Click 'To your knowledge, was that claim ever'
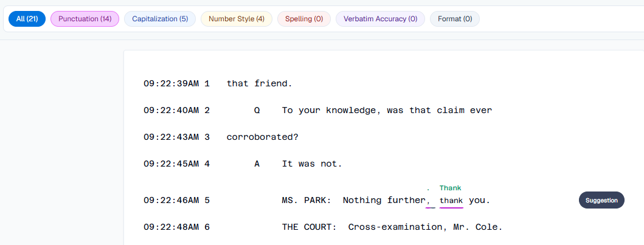 point(387,111)
